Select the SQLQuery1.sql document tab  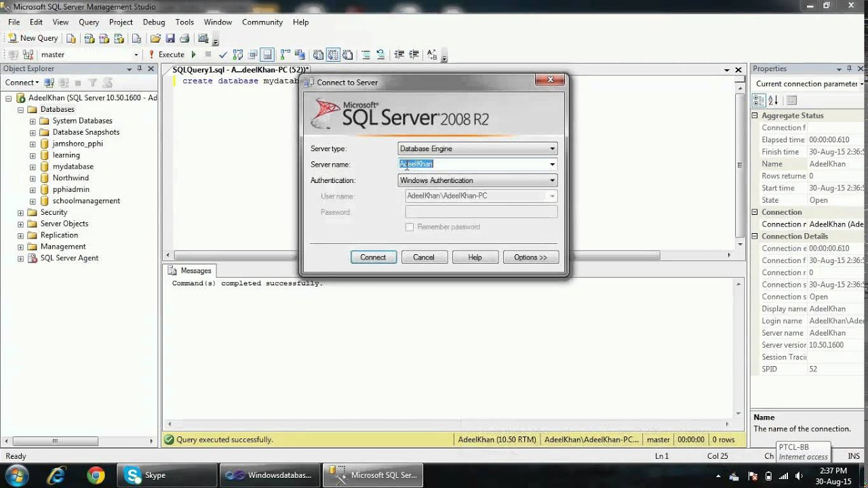pyautogui.click(x=241, y=69)
